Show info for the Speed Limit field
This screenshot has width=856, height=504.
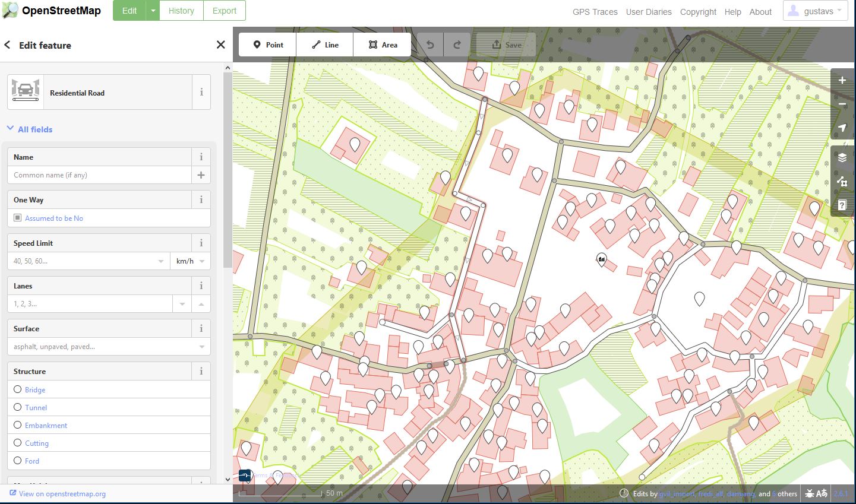coord(201,243)
